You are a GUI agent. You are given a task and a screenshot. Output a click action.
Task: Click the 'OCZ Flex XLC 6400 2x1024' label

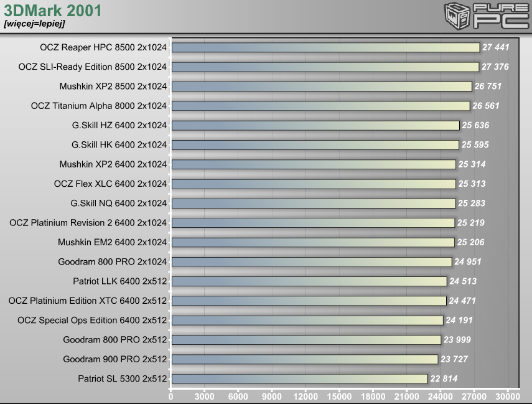point(110,184)
